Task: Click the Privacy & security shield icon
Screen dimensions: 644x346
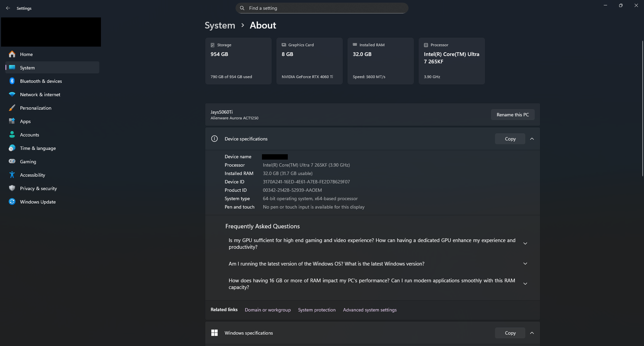Action: [x=12, y=188]
